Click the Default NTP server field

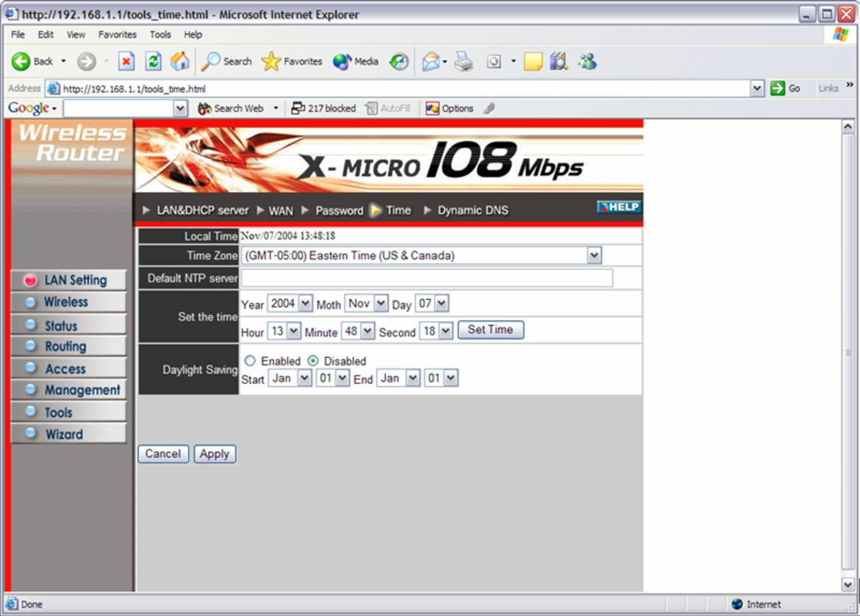[427, 278]
